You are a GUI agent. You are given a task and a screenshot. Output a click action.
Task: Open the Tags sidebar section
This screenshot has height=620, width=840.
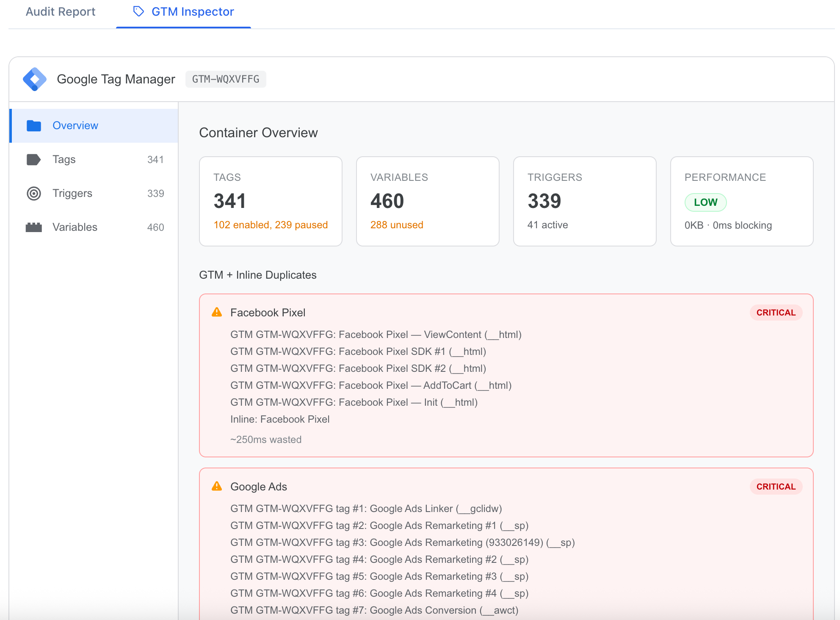[x=94, y=160]
